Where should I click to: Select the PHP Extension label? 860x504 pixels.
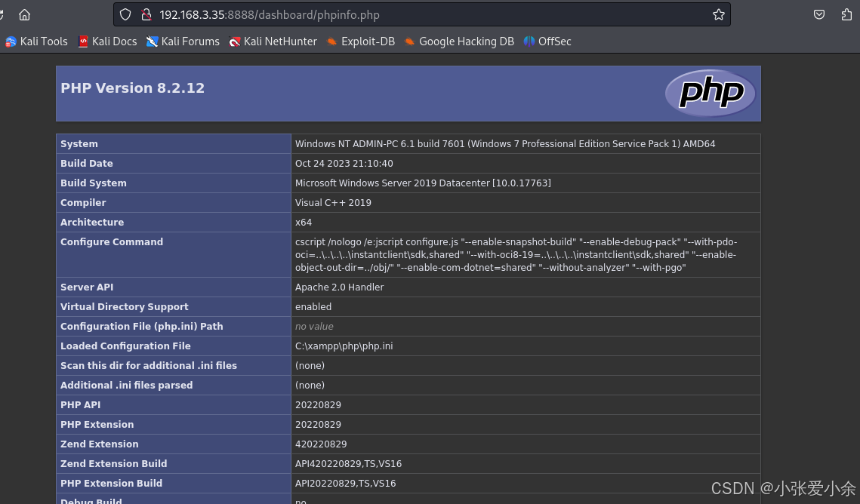(x=97, y=425)
